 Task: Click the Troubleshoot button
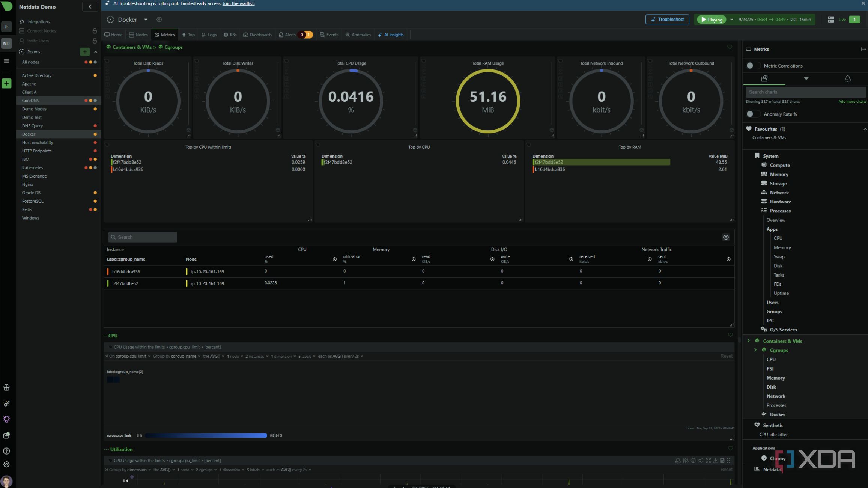667,20
